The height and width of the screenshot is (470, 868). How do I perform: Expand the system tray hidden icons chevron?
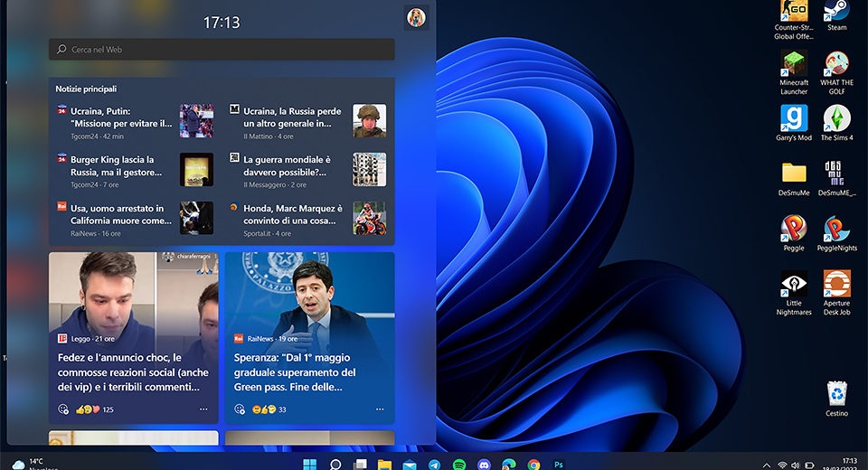tap(768, 465)
